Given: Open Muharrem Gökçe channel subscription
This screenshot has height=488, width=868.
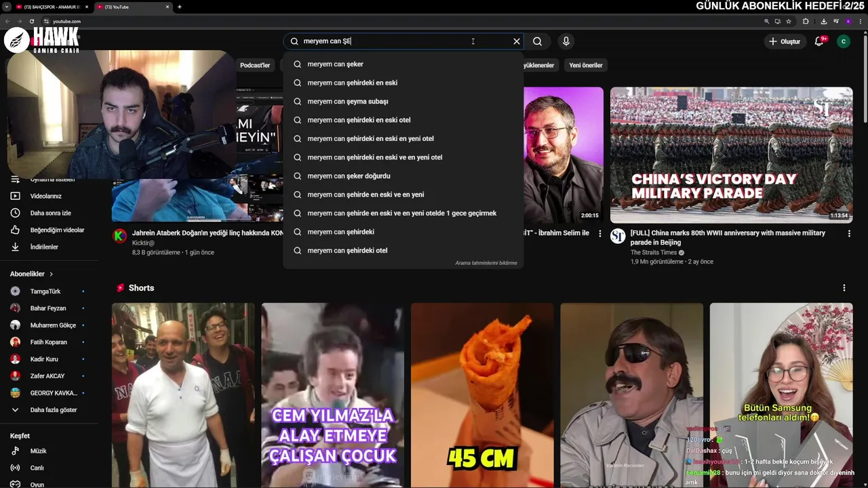Looking at the screenshot, I should (53, 325).
